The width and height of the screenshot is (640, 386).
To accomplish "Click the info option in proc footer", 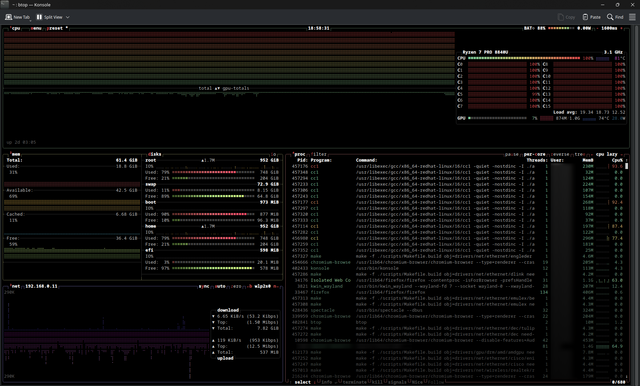I will (x=326, y=382).
